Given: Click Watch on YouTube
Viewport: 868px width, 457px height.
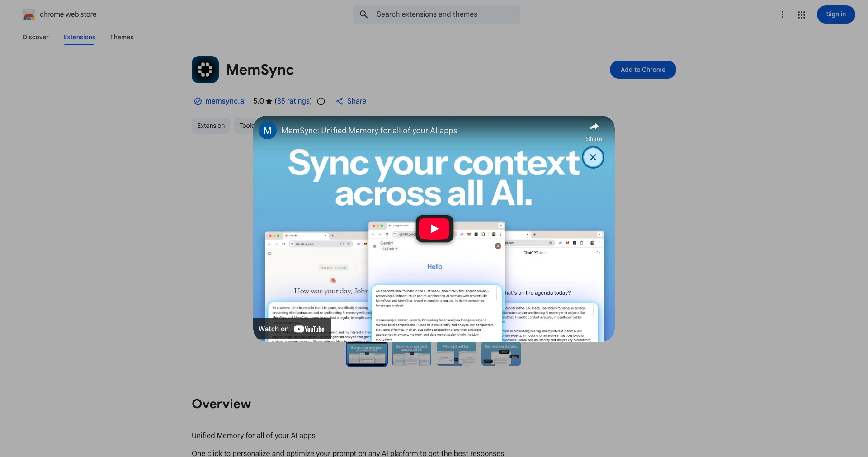Looking at the screenshot, I should pyautogui.click(x=292, y=329).
